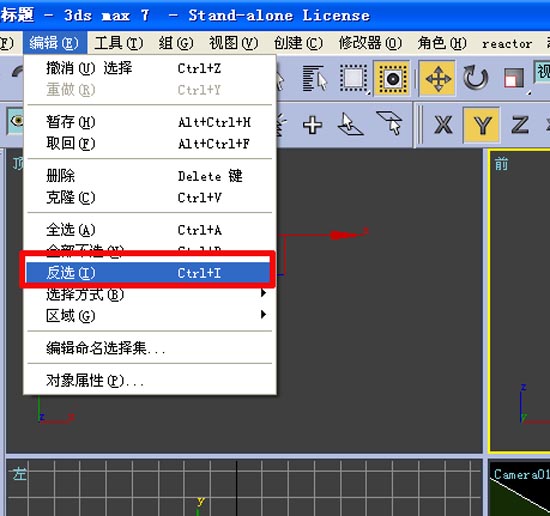The width and height of the screenshot is (550, 516).
Task: Select the Scale tool icon
Action: tap(515, 78)
